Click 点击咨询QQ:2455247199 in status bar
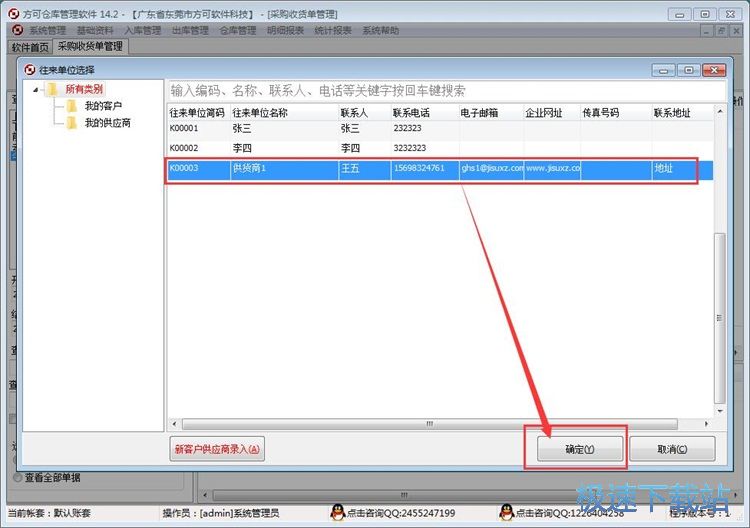Screen dimensions: 750x528 [401, 513]
